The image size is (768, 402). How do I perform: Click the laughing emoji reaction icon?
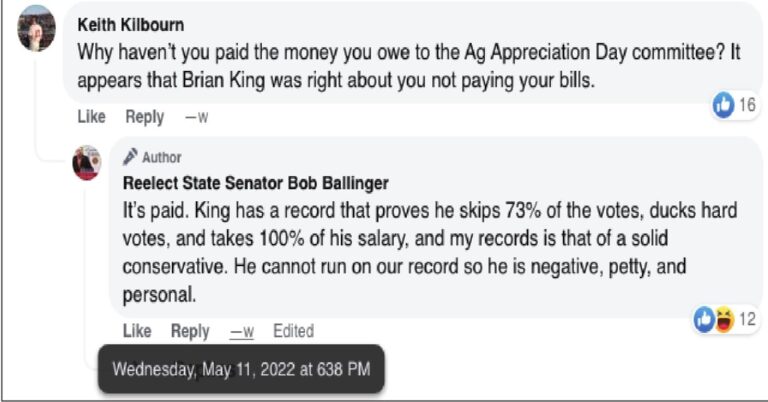point(722,320)
